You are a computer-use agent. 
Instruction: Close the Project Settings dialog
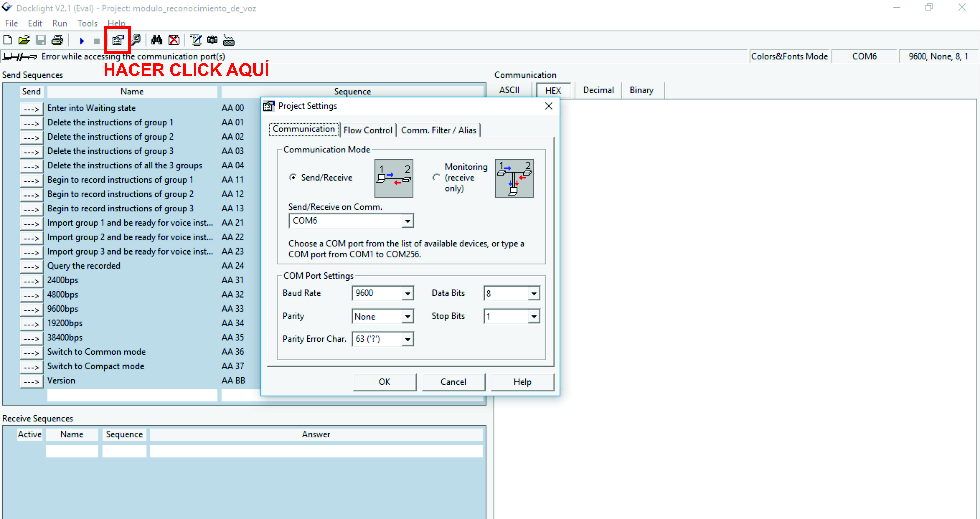549,106
